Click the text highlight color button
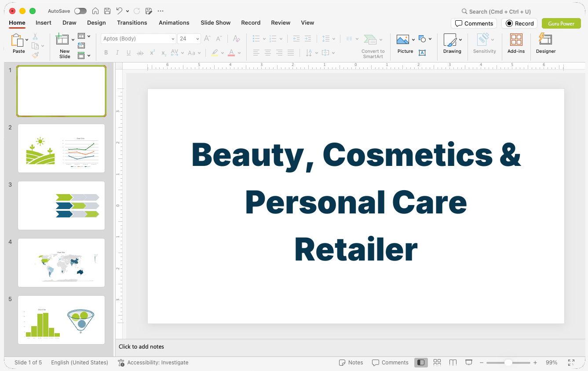The height and width of the screenshot is (371, 588). (x=214, y=53)
